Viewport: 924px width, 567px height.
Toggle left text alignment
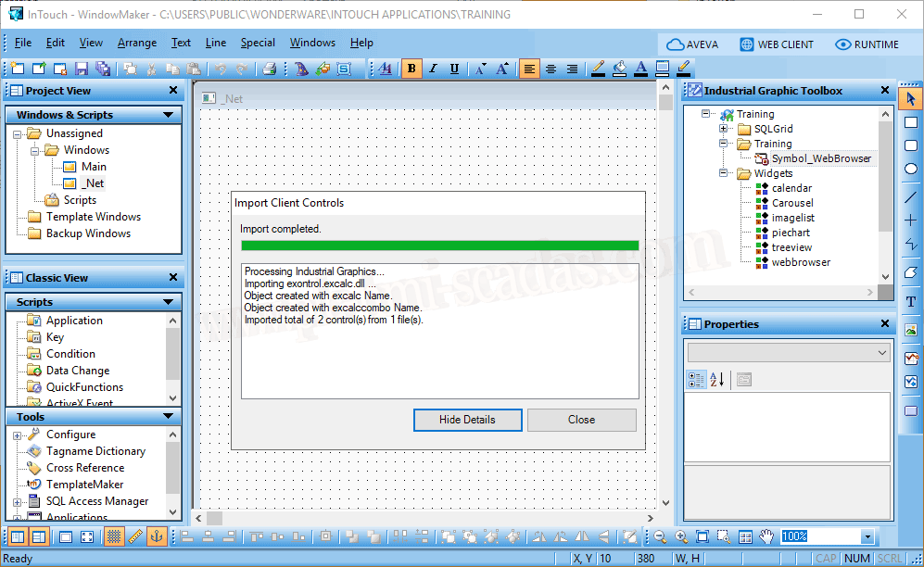[x=529, y=69]
